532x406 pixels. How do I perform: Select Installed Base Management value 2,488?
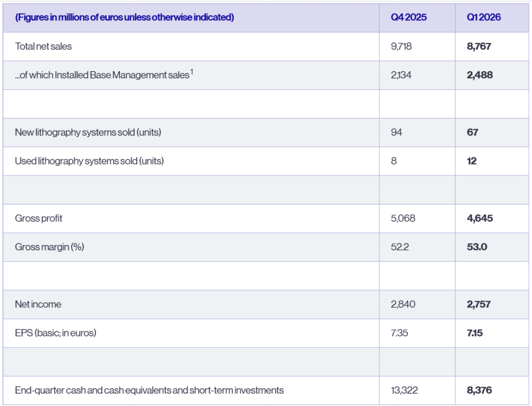click(480, 75)
